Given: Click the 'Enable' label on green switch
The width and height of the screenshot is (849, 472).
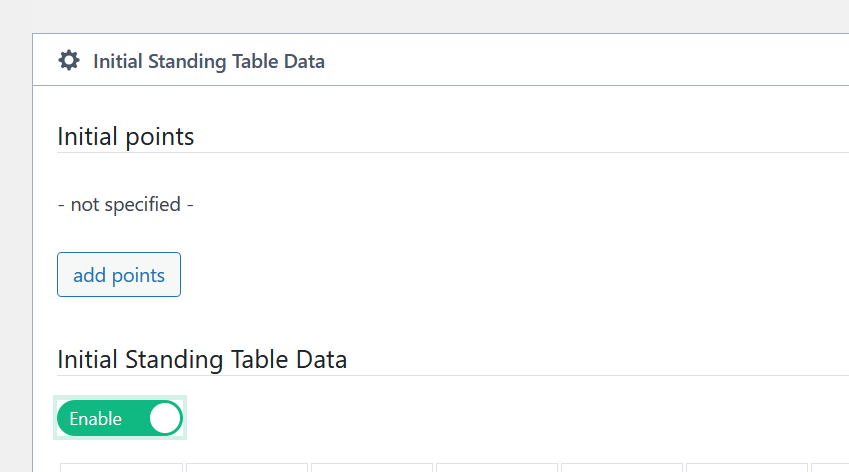Looking at the screenshot, I should (95, 419).
